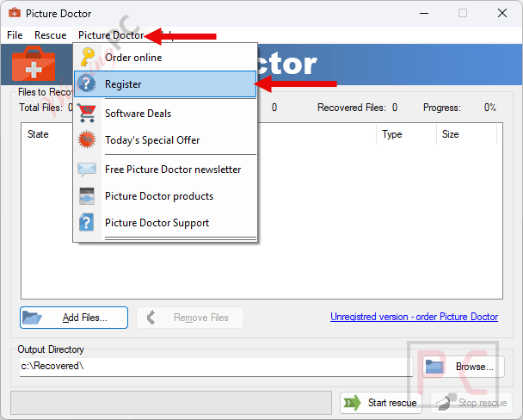523x420 pixels.
Task: Click the rescue progress bar at the bottom
Action: [x=171, y=403]
